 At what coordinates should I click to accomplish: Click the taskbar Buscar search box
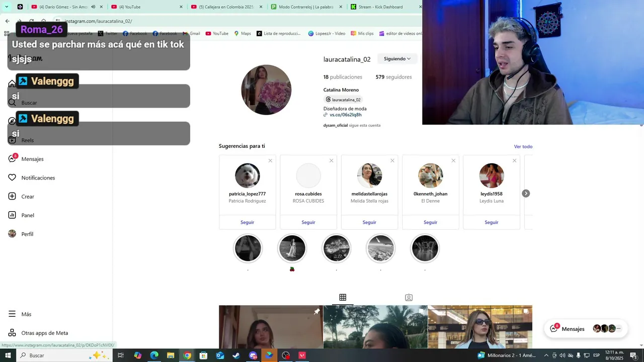point(64,355)
